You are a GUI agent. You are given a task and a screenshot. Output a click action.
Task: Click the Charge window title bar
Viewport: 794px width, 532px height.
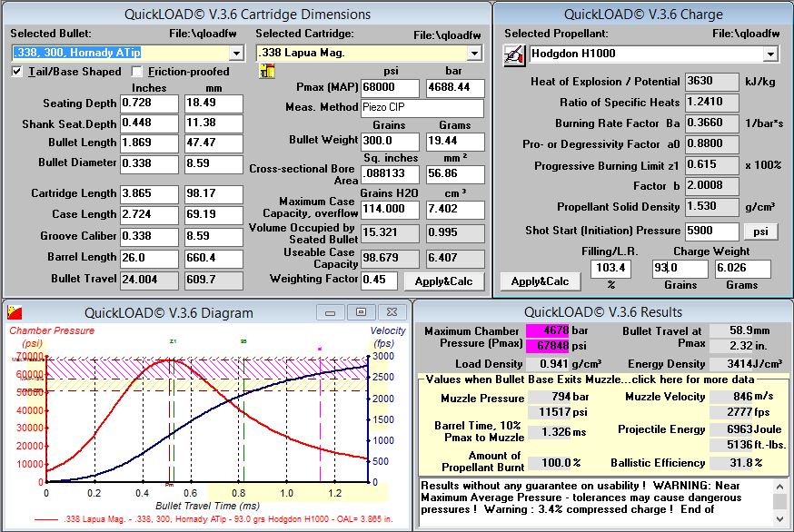(643, 14)
